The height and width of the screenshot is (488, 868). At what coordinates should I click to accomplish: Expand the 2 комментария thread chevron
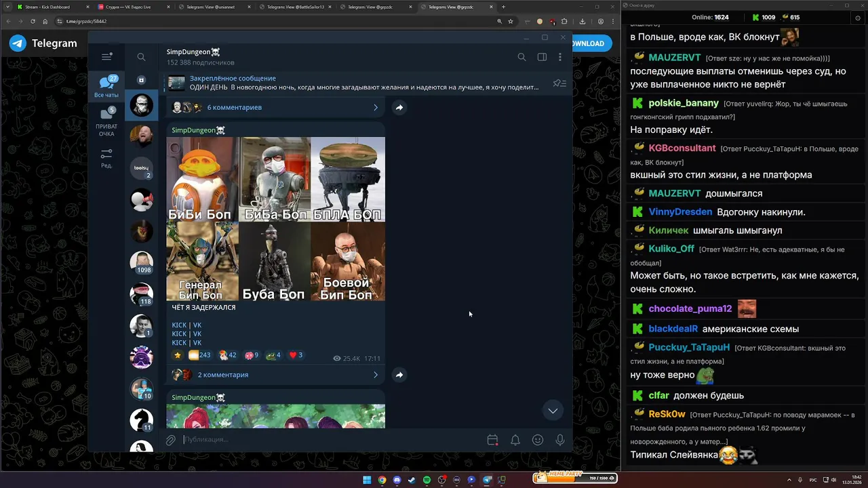pyautogui.click(x=376, y=375)
